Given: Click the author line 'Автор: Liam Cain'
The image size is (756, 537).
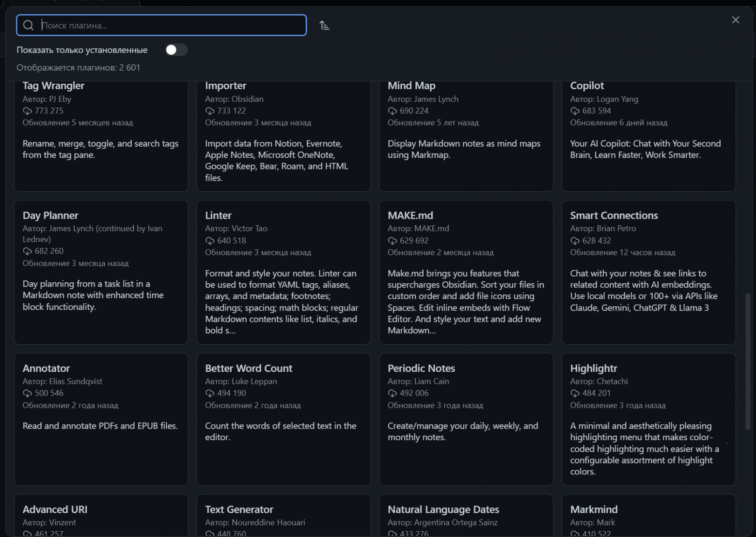Looking at the screenshot, I should click(x=418, y=382).
